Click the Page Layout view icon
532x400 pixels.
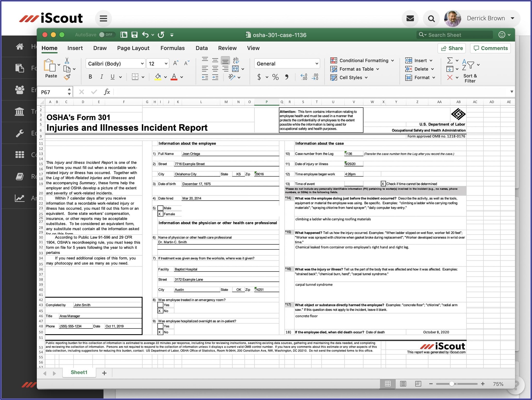[403, 384]
